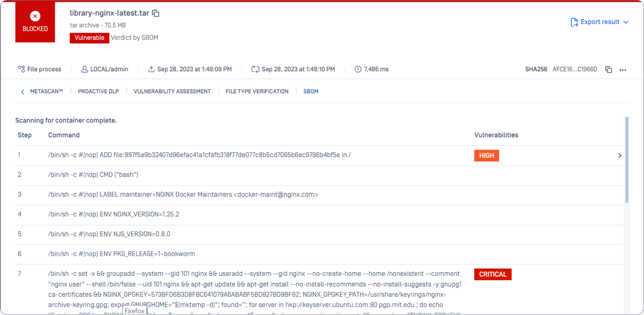Click the File process workflow icon
This screenshot has height=315, width=644.
(21, 69)
